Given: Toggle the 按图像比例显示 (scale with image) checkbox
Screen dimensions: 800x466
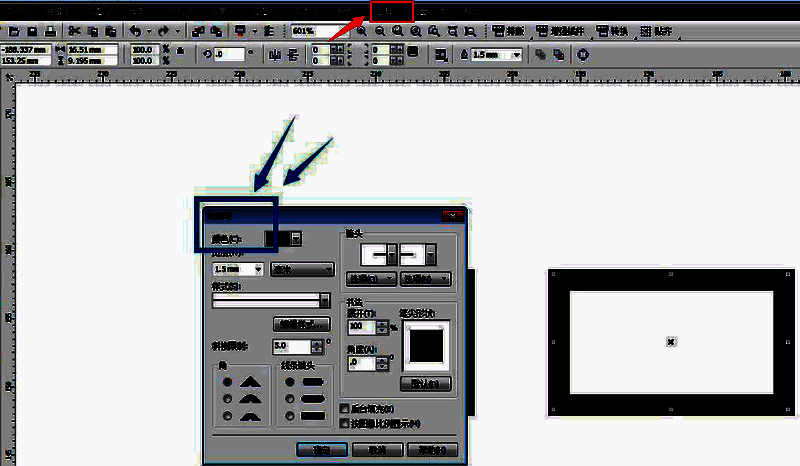Looking at the screenshot, I should click(345, 423).
